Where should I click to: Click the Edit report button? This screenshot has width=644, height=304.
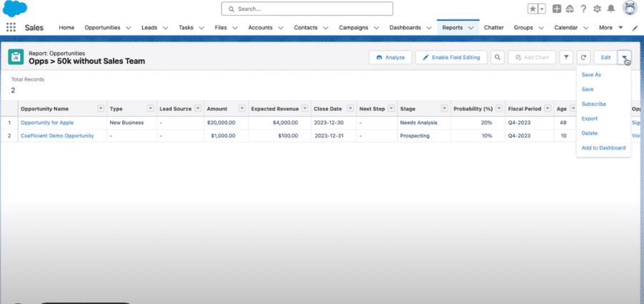[x=606, y=57]
